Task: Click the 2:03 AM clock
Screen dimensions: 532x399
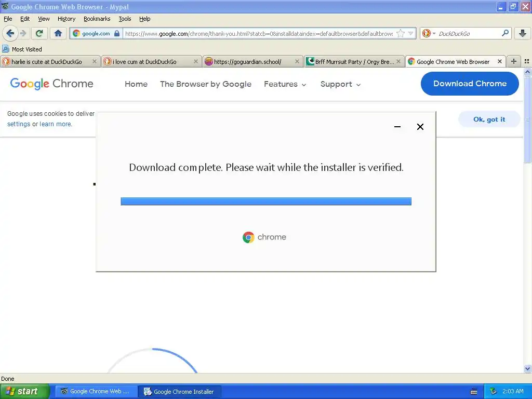Action: 513,391
